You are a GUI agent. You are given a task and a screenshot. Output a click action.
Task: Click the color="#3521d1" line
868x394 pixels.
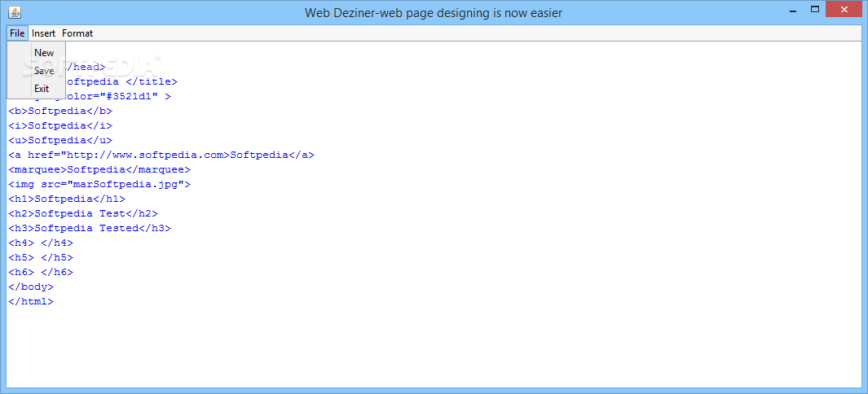coord(118,96)
